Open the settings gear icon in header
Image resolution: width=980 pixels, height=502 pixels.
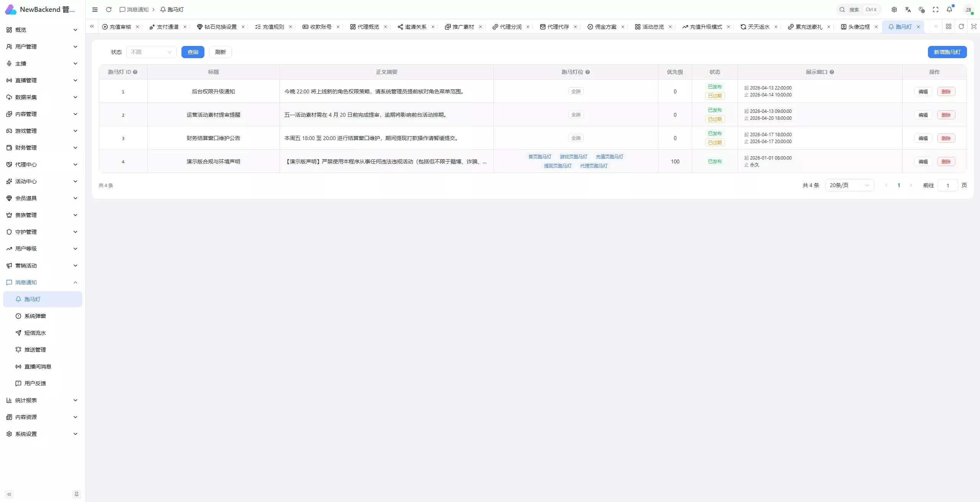(894, 10)
